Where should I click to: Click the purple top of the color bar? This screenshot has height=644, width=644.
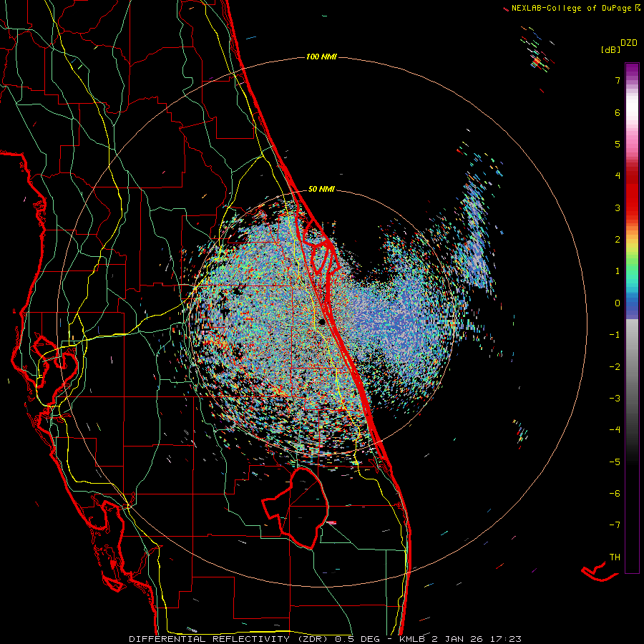pyautogui.click(x=632, y=70)
